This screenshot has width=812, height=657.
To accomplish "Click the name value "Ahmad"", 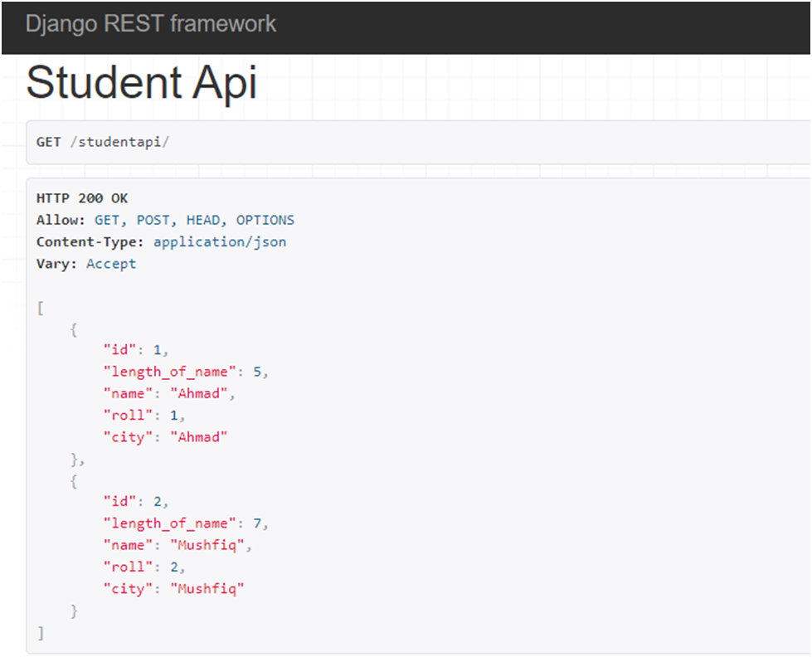I will [199, 394].
